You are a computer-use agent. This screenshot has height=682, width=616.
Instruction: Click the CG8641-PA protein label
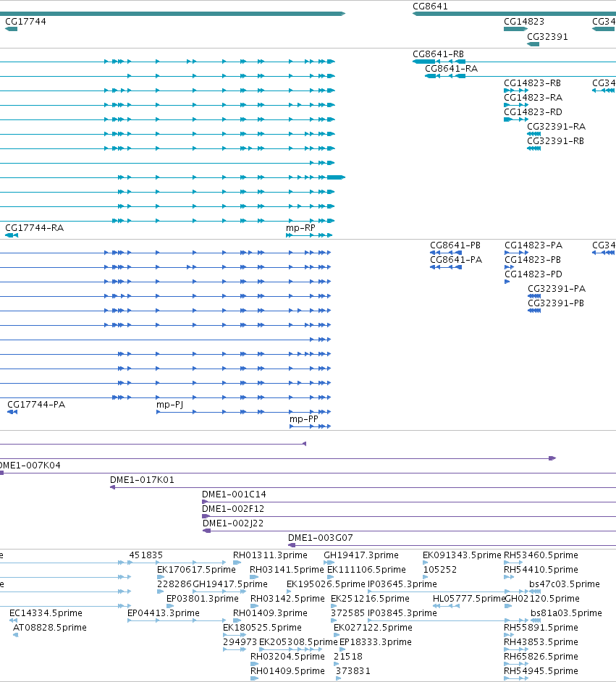[456, 259]
